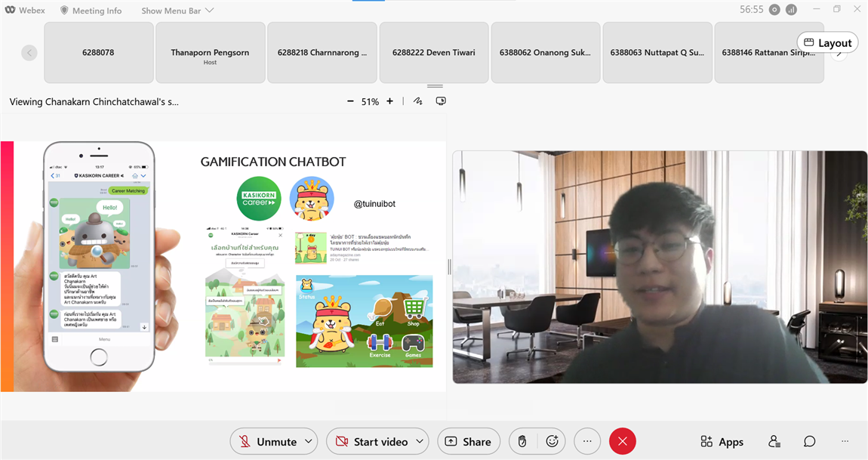Select Thanaporn Pengsorn host thumbnail
The width and height of the screenshot is (868, 460).
tap(210, 52)
